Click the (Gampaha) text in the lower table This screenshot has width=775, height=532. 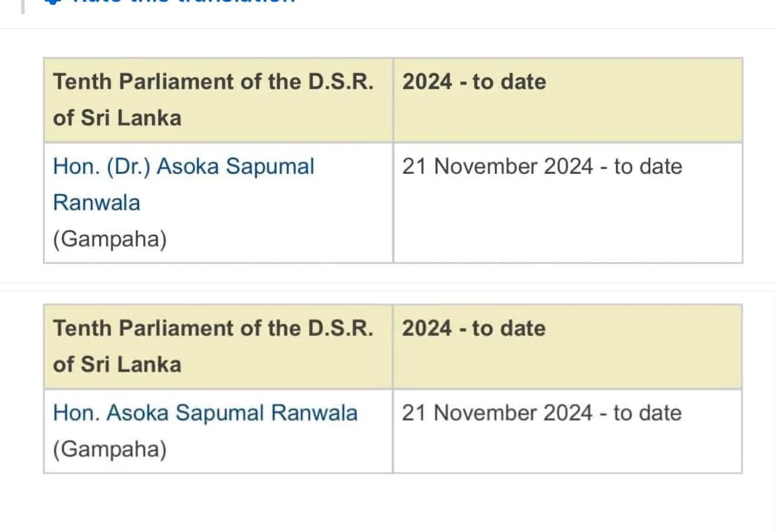tap(110, 450)
